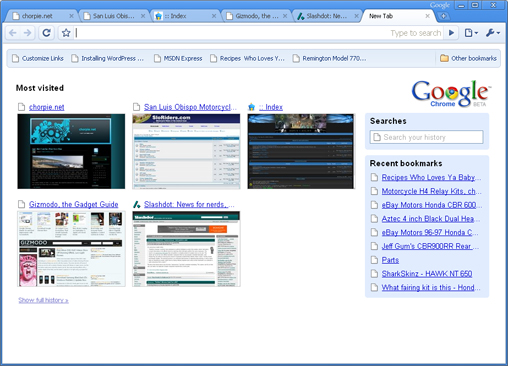Click the Slashdot favicon beside its link

coord(136,204)
